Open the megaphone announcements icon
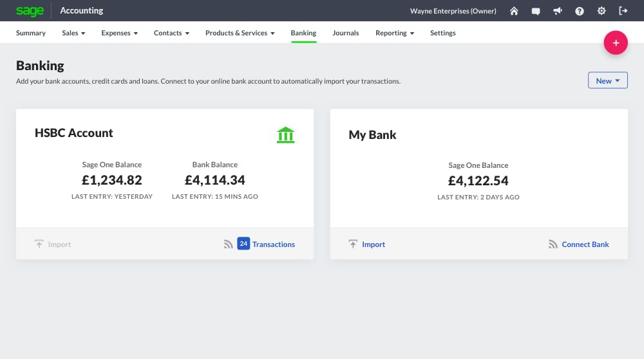The width and height of the screenshot is (644, 359). [x=558, y=11]
